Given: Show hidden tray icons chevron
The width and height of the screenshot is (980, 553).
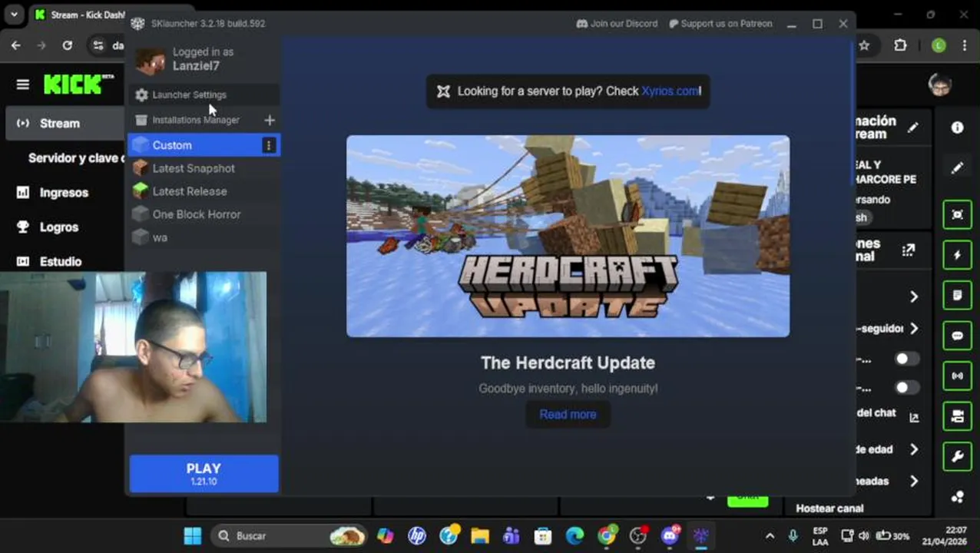Looking at the screenshot, I should pos(770,536).
